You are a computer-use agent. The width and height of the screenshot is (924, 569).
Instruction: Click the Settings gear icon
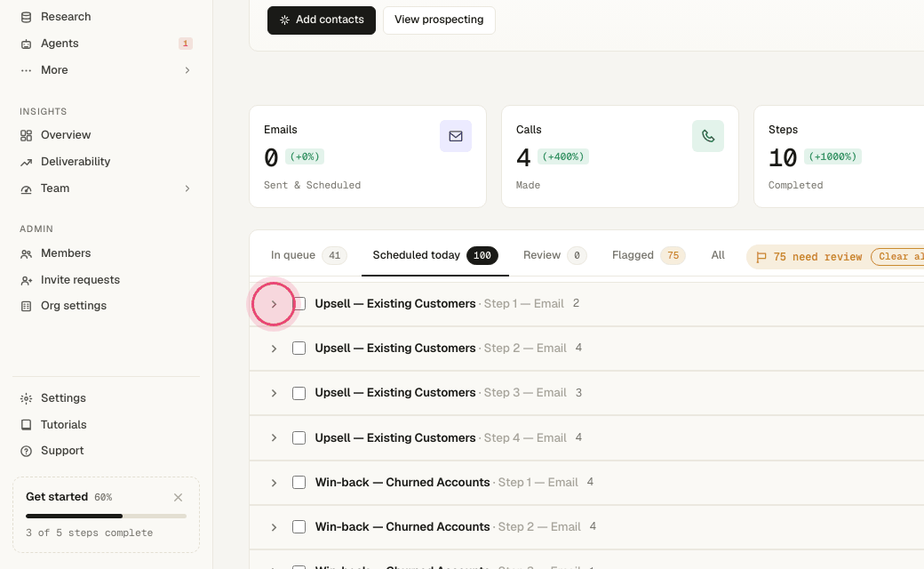click(x=26, y=398)
